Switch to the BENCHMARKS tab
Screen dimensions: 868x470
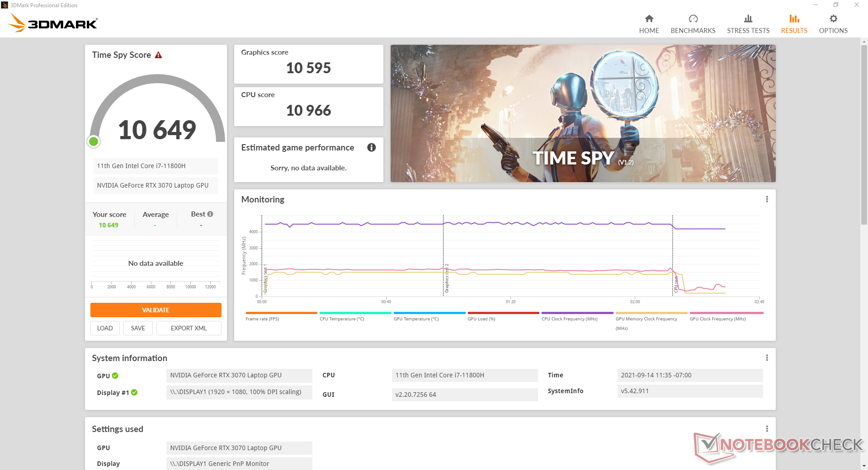point(693,31)
